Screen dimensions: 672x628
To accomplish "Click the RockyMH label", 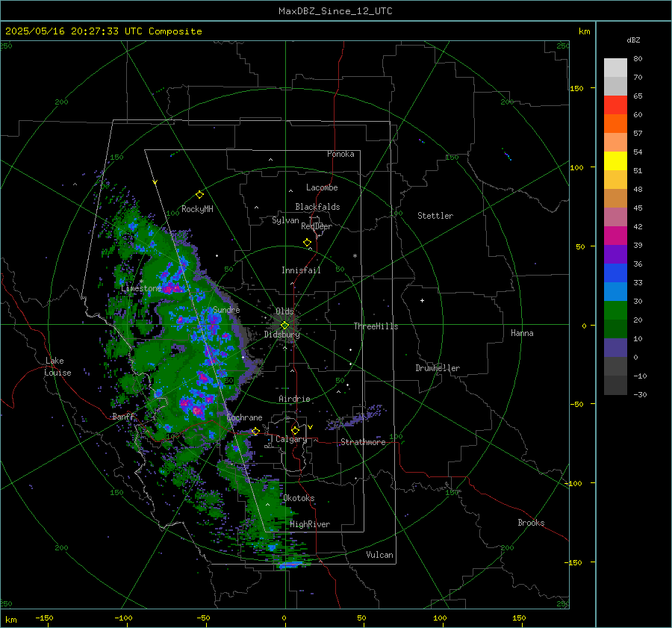I will pos(197,209).
